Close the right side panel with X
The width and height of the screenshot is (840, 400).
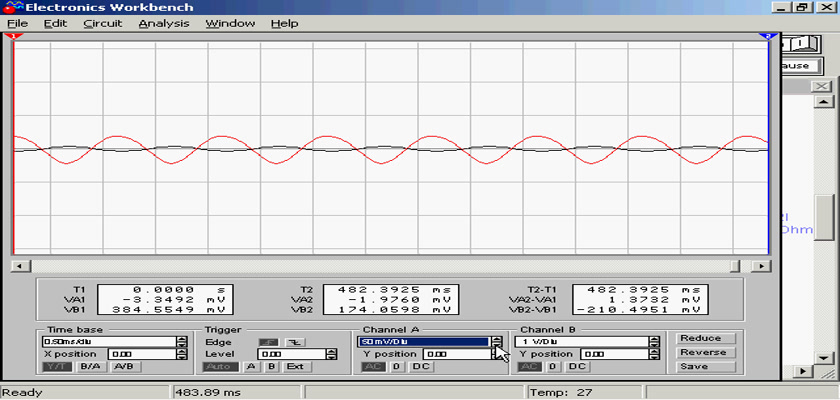click(821, 87)
